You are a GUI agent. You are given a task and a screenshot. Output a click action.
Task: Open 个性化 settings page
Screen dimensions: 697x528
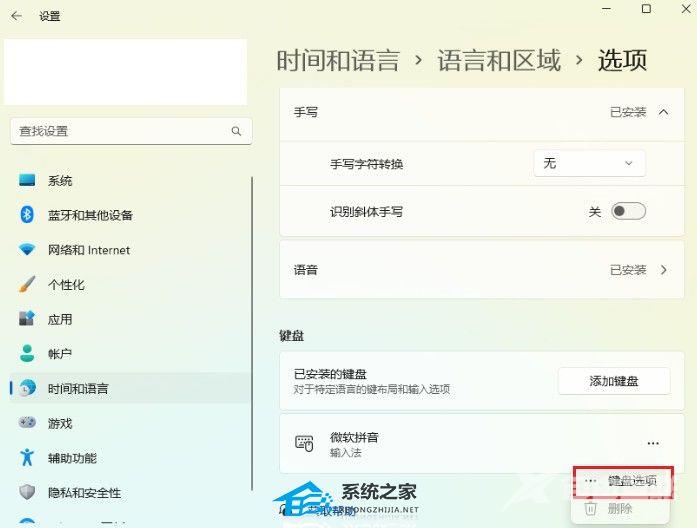point(131,284)
